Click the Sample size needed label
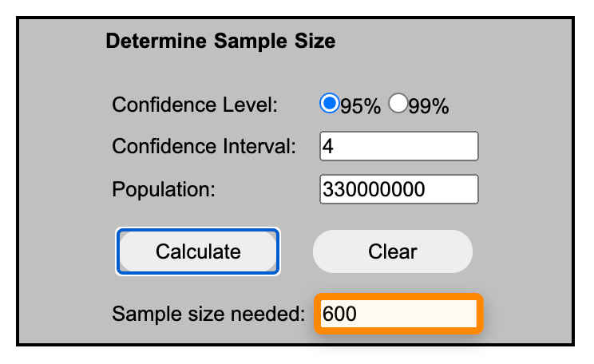Image resolution: width=594 pixels, height=364 pixels. (x=208, y=314)
